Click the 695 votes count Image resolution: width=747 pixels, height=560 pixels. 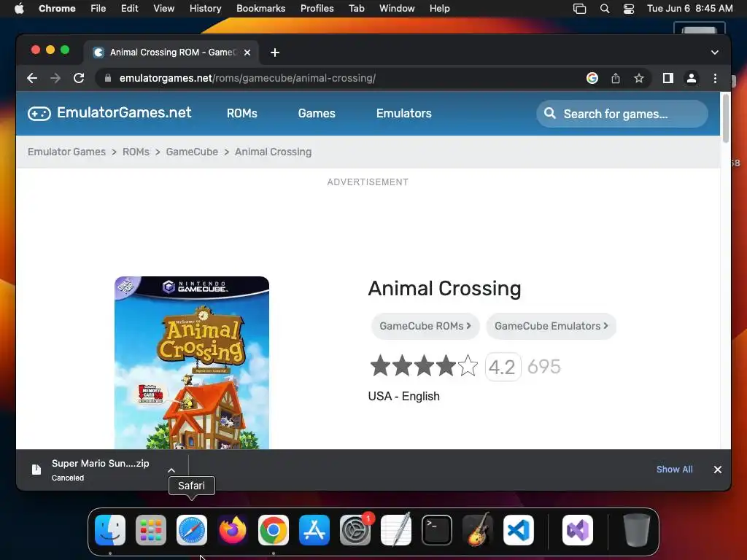544,367
